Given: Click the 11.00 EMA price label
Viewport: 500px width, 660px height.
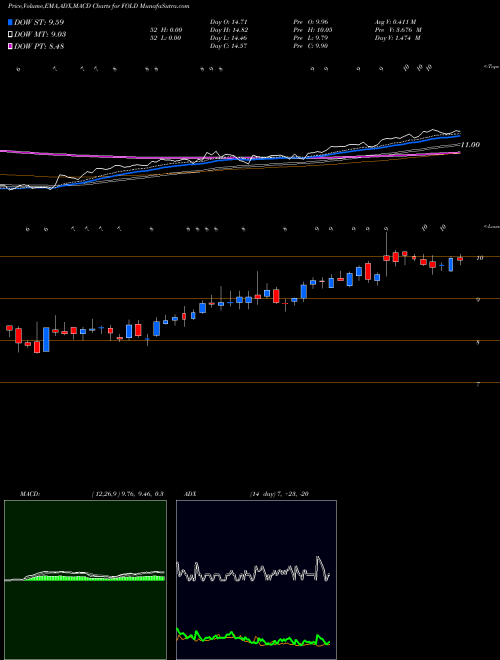Looking at the screenshot, I should 470,144.
